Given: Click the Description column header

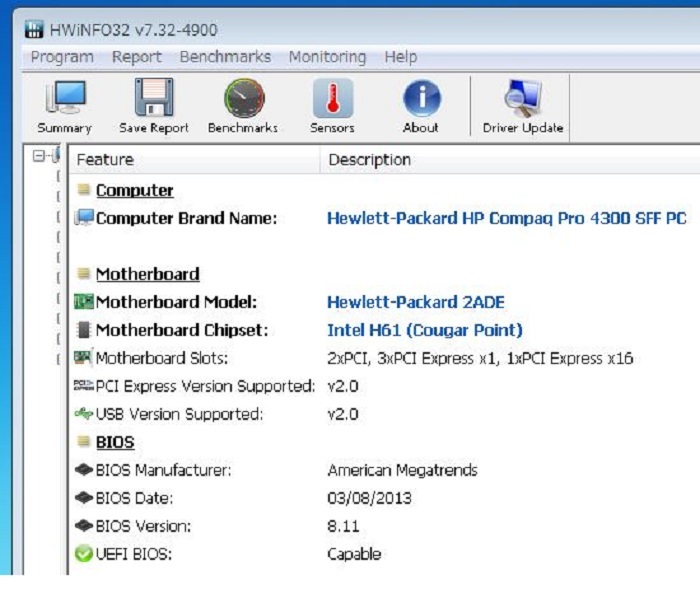Looking at the screenshot, I should 369,159.
